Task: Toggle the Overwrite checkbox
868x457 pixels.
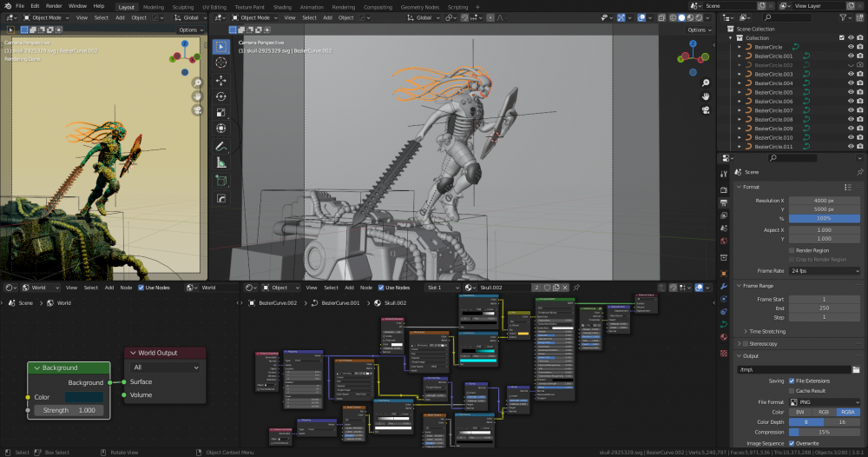Action: 792,443
